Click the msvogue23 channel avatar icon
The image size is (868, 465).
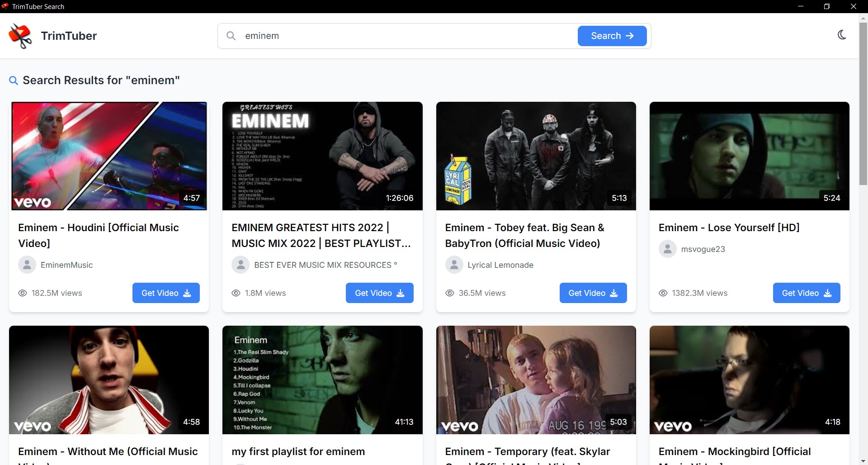coord(668,249)
